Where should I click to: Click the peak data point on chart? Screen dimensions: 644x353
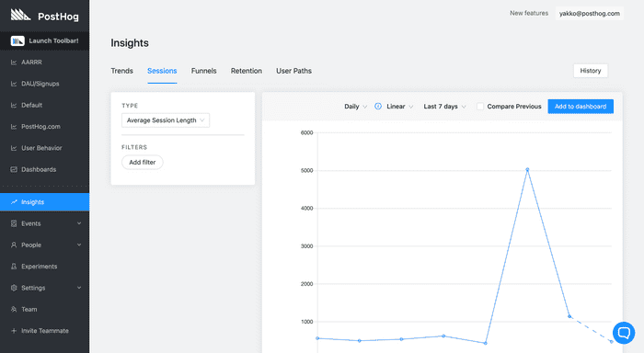pos(527,169)
